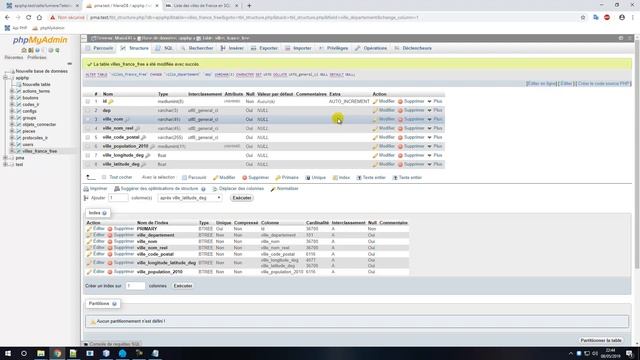640x360 pixels.
Task: Click Normaliser icon below the table
Action: 273,189
